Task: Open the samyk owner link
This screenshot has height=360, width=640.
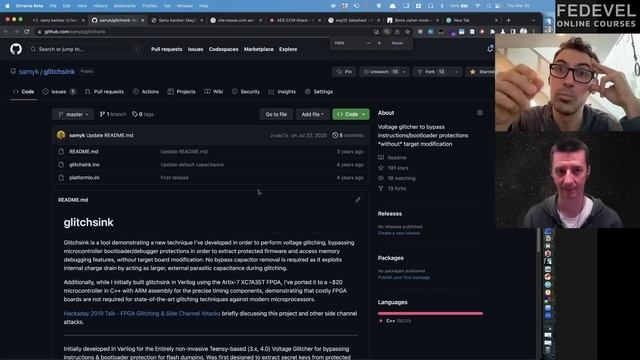Action: 29,71
